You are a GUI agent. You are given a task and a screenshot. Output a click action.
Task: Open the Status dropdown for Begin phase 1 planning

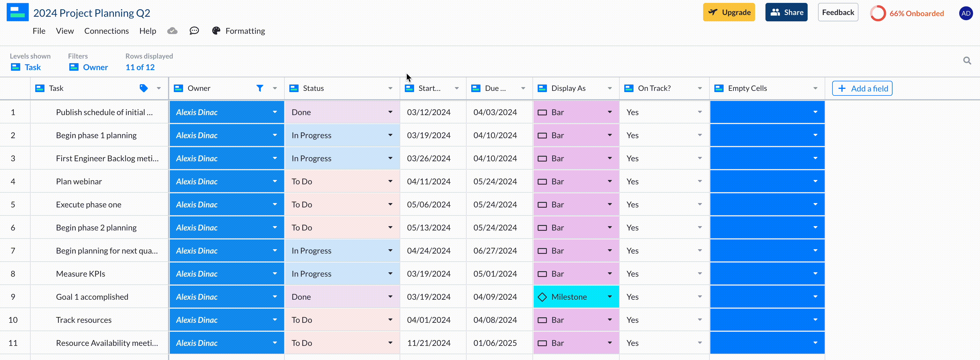[390, 135]
